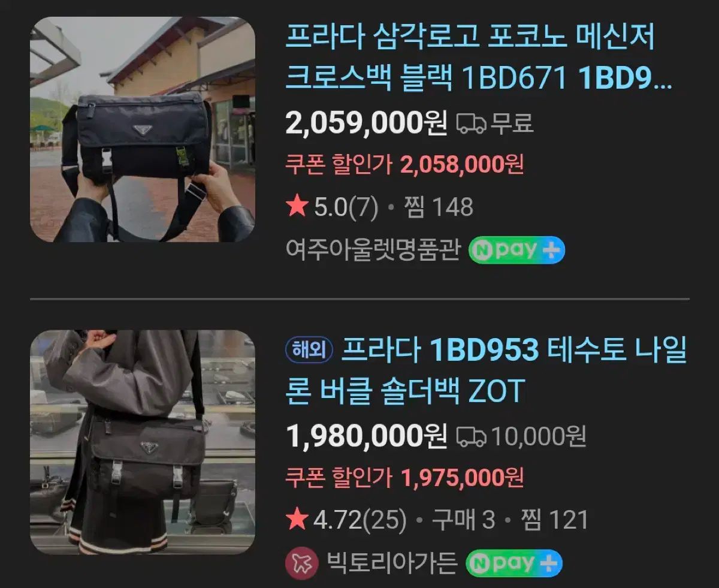This screenshot has height=588, width=719.
Task: Tap the 10,000원 shipping truck icon
Action: (x=472, y=436)
